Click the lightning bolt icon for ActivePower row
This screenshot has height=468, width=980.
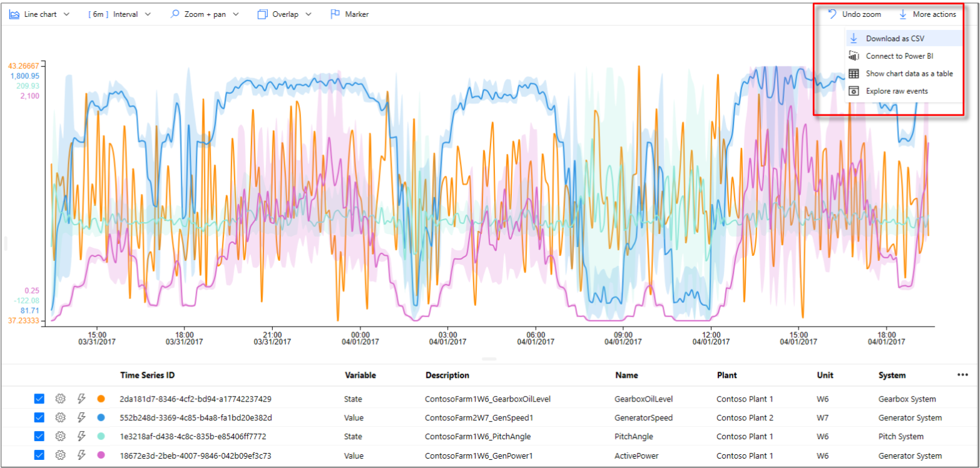pos(81,455)
